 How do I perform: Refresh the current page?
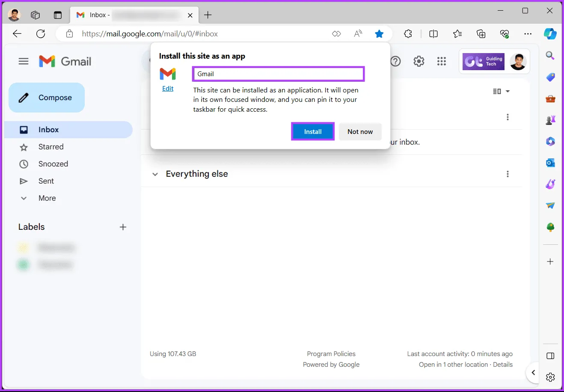click(41, 34)
